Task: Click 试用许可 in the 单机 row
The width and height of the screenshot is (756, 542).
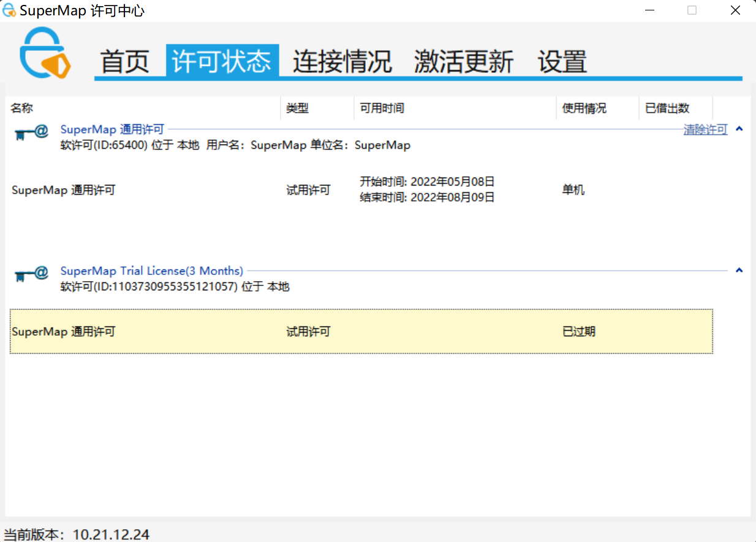Action: [308, 190]
